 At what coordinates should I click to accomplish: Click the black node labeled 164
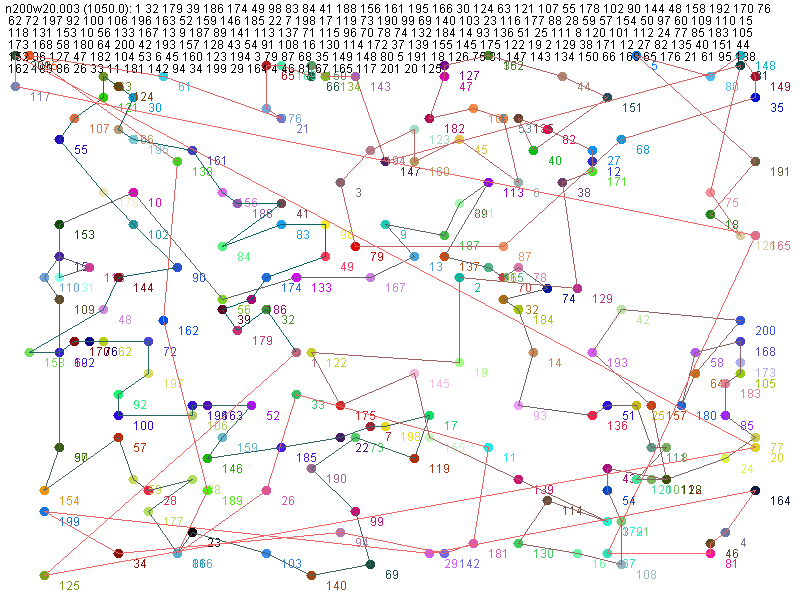point(755,490)
